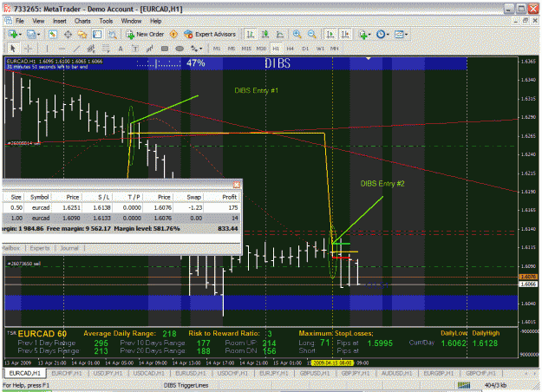Set timeframe to D1
The height and width of the screenshot is (392, 542).
[305, 49]
